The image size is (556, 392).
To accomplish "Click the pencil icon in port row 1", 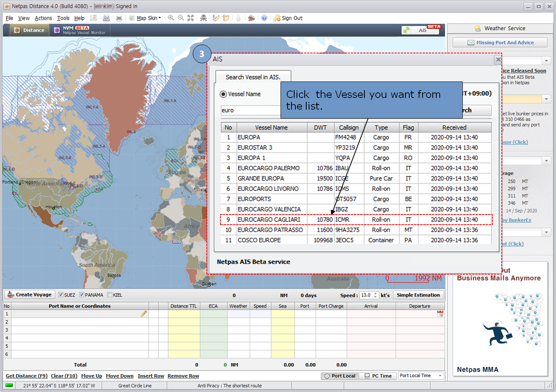I will [144, 314].
